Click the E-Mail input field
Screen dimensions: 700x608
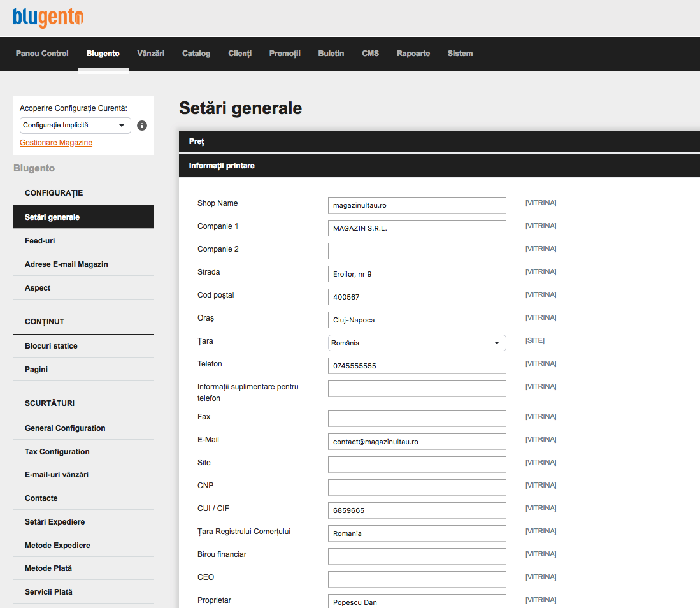pos(417,442)
